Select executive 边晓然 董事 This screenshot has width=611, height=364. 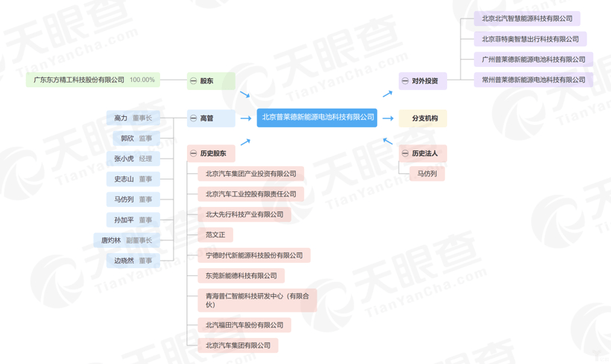tap(133, 261)
